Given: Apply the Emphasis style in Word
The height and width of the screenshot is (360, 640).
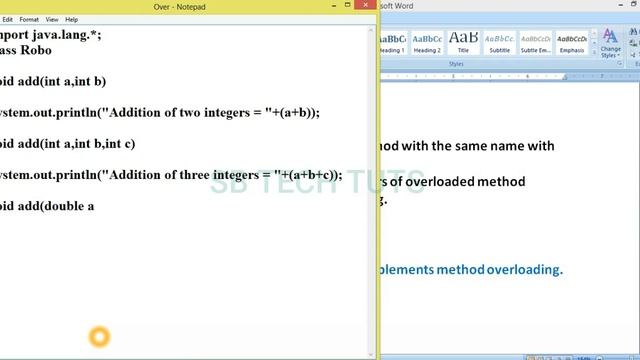Looking at the screenshot, I should click(572, 43).
